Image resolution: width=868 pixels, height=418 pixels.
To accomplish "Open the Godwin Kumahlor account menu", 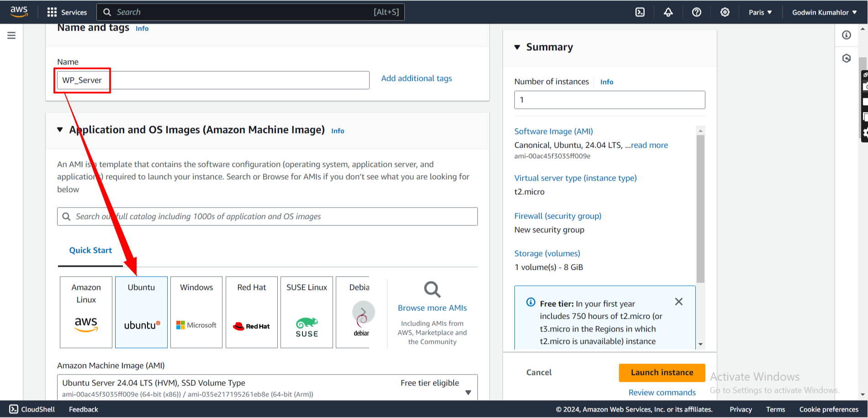I will click(x=825, y=12).
